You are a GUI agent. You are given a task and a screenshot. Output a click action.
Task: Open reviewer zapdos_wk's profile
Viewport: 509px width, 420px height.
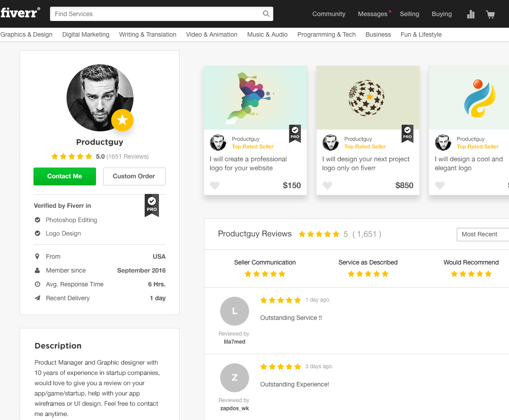tap(234, 408)
